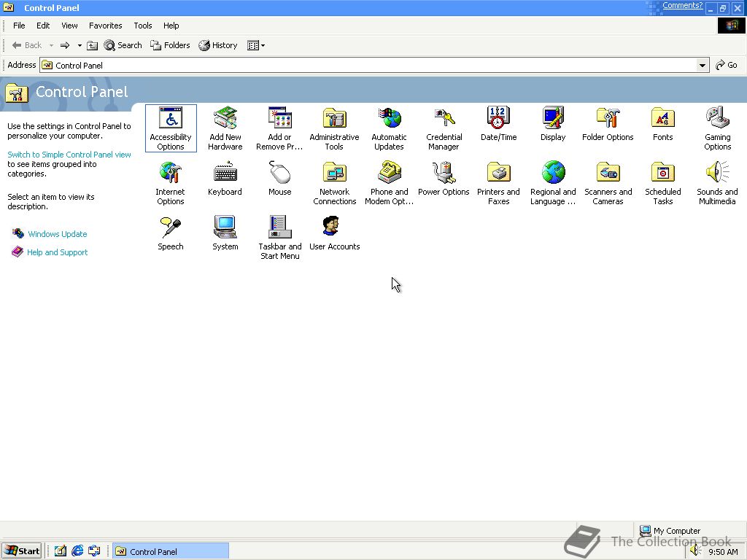747x560 pixels.
Task: Open the Help menu
Action: pyautogui.click(x=171, y=26)
